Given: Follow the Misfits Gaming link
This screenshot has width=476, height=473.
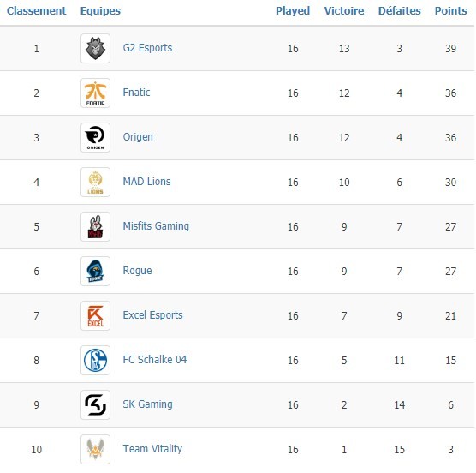Looking at the screenshot, I should (156, 226).
